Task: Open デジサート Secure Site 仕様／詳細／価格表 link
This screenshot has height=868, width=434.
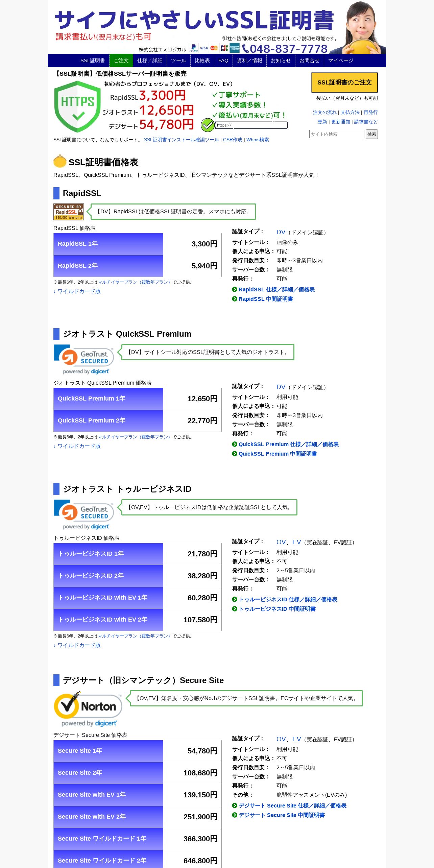Action: tap(292, 806)
